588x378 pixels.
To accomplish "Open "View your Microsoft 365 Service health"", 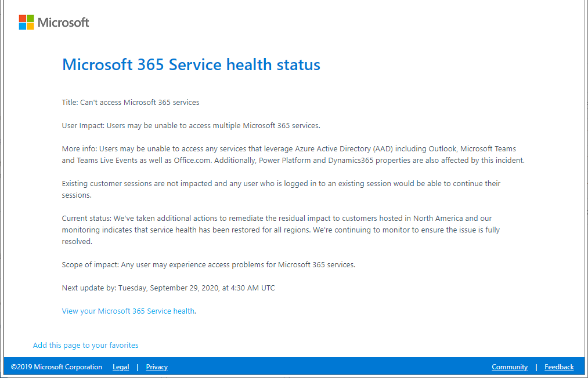I will point(128,311).
